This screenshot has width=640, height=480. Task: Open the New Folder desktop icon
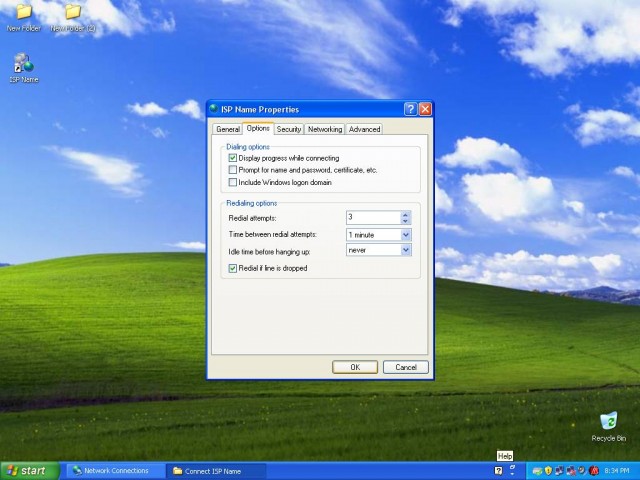(24, 17)
